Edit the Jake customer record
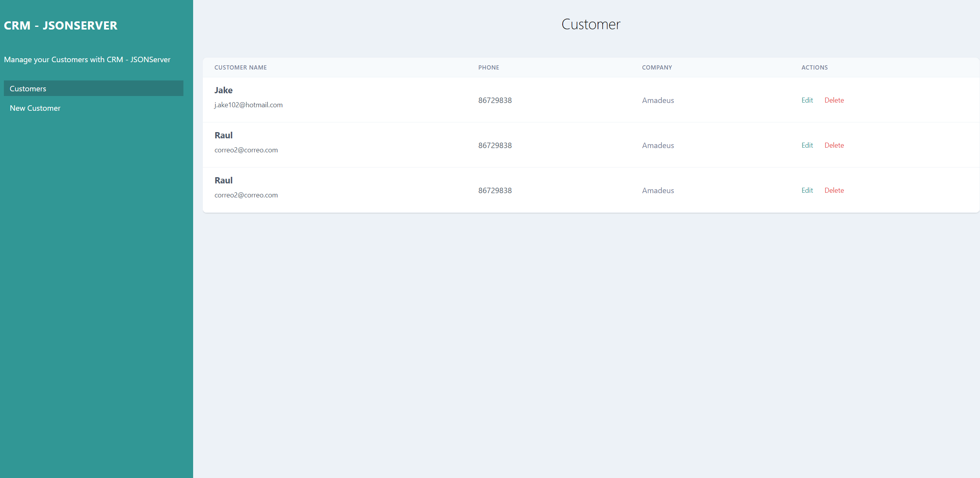The height and width of the screenshot is (478, 980). point(807,100)
